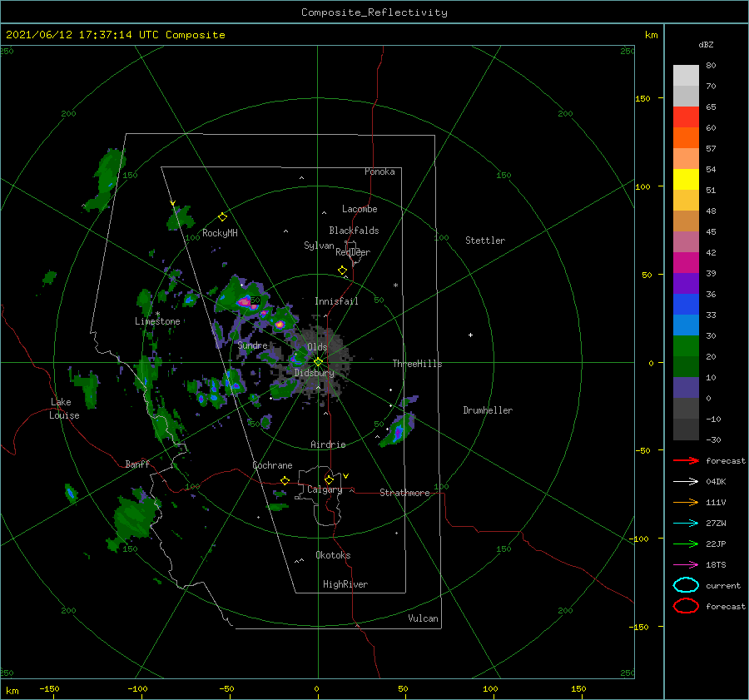Click the Composite_Reflectivity title
Screen dimensions: 749x700
374,12
